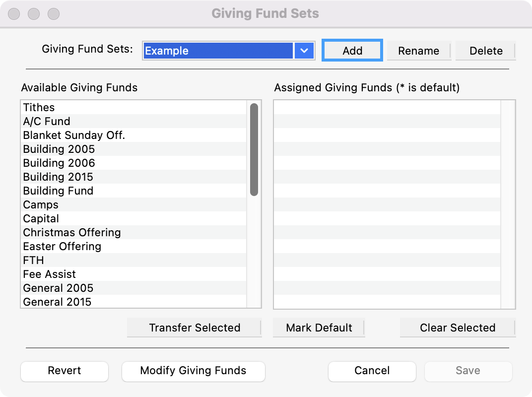
Task: Cancel the Giving Fund Sets dialog
Action: [x=372, y=371]
